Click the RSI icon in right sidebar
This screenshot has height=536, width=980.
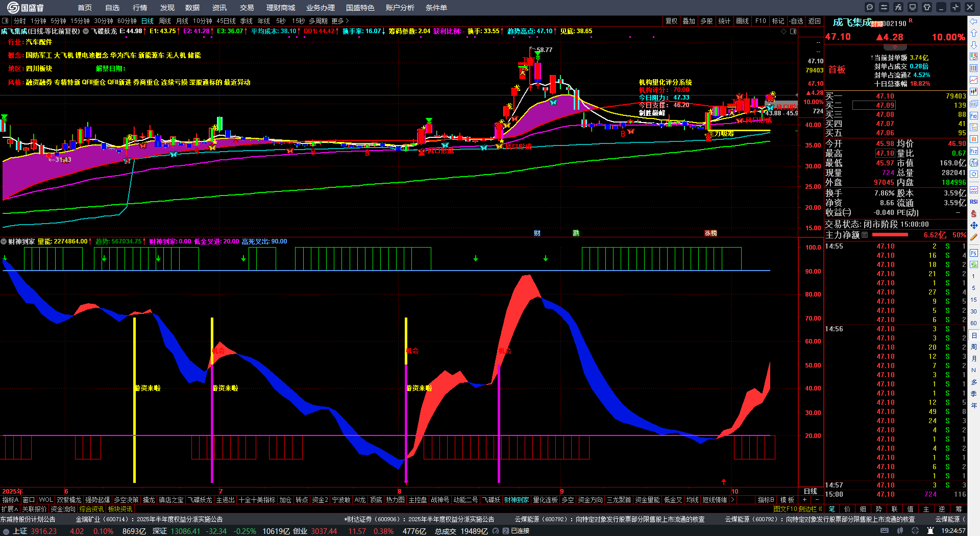[x=974, y=202]
